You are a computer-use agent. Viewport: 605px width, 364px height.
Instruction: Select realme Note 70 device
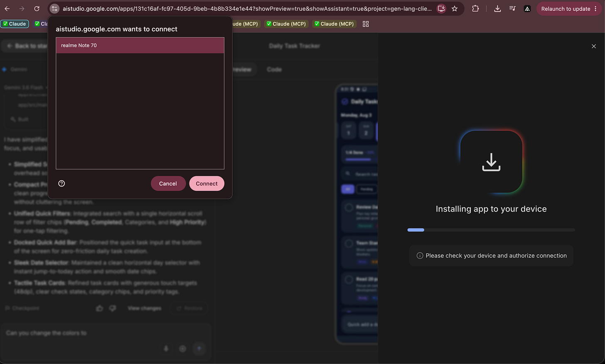click(140, 45)
